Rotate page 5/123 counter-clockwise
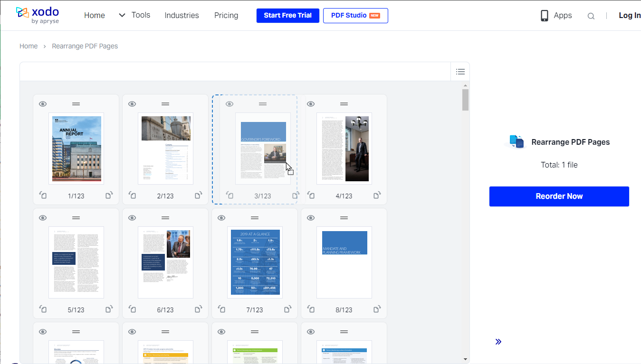641x364 pixels. point(43,309)
